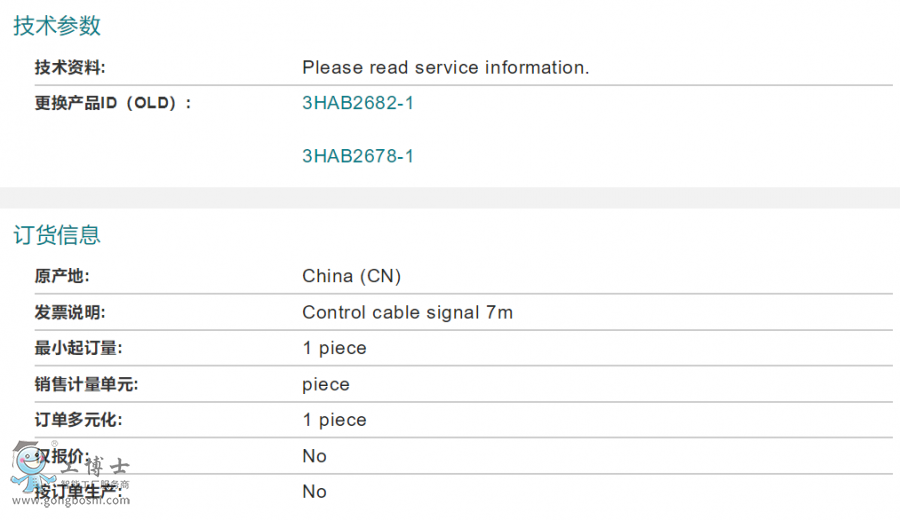Select the 订货信息 section heading

point(57,235)
